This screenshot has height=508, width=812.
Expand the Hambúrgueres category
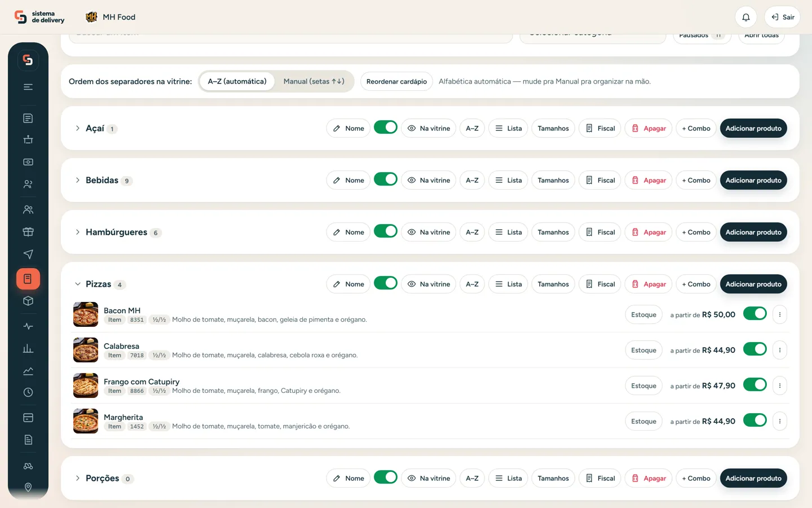pyautogui.click(x=78, y=232)
